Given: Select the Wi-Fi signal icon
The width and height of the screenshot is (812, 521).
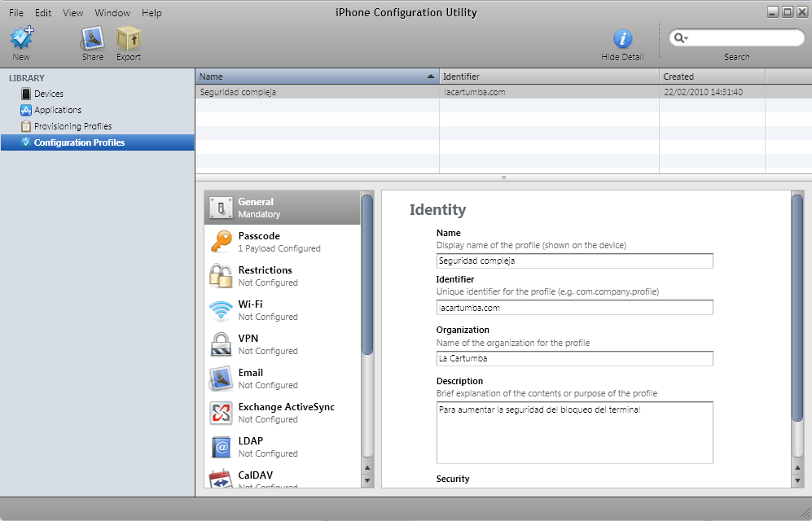Looking at the screenshot, I should 222,310.
